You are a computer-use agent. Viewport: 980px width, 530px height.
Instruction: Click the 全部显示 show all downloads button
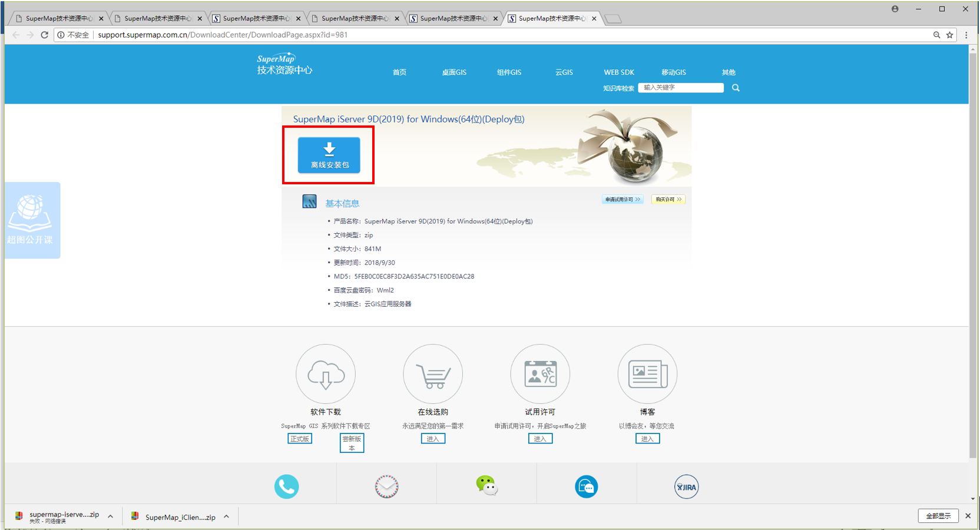click(938, 516)
